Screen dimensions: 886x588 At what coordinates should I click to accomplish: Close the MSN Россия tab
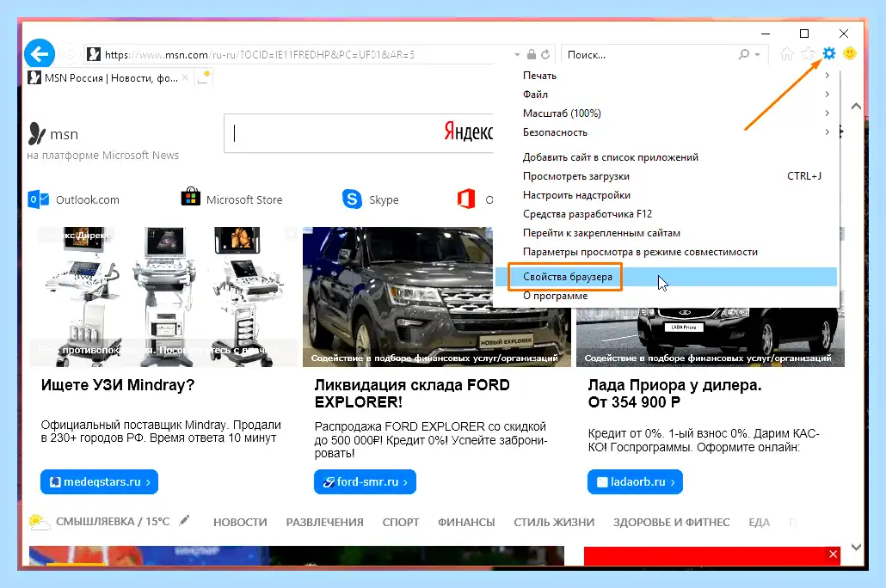click(x=185, y=78)
